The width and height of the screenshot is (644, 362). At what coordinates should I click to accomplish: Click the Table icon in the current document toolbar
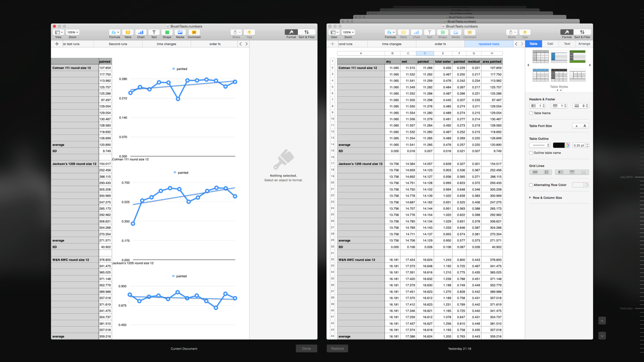pos(128,32)
